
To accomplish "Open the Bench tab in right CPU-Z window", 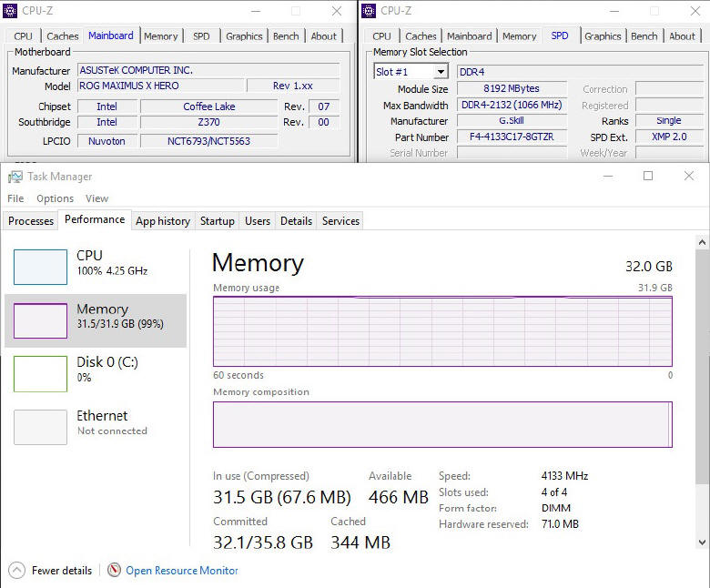I will point(644,36).
